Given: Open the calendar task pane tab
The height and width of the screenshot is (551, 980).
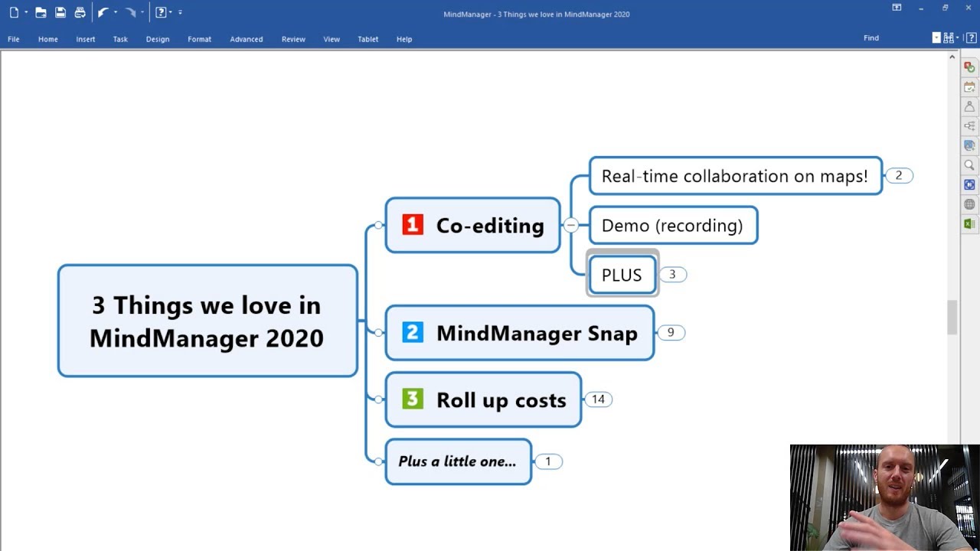Looking at the screenshot, I should [x=969, y=87].
